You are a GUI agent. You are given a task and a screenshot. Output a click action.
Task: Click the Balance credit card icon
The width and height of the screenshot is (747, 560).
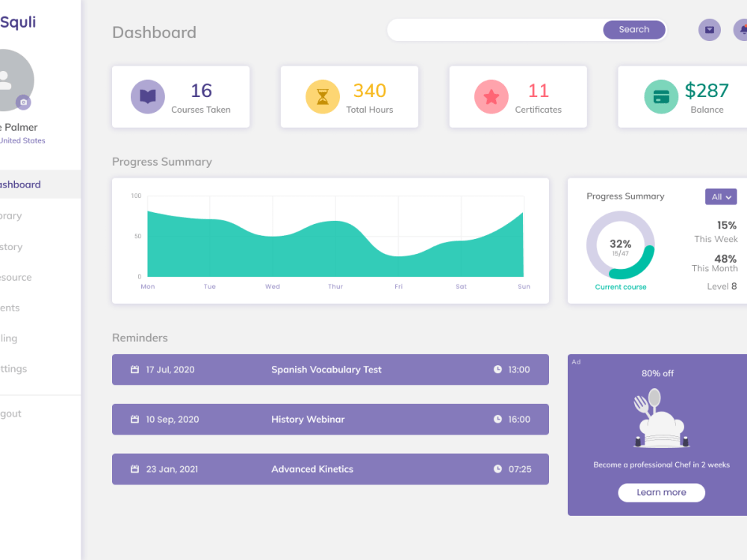(x=661, y=96)
